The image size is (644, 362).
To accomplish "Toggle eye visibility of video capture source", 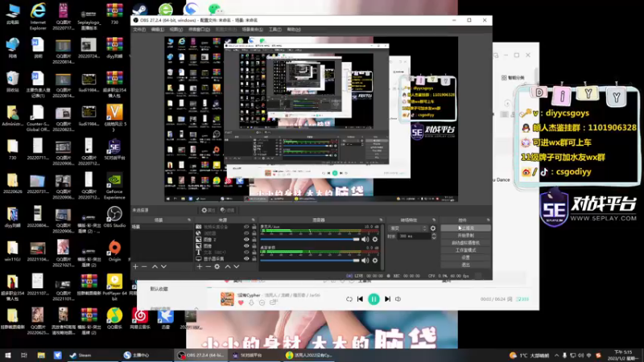I will click(246, 227).
